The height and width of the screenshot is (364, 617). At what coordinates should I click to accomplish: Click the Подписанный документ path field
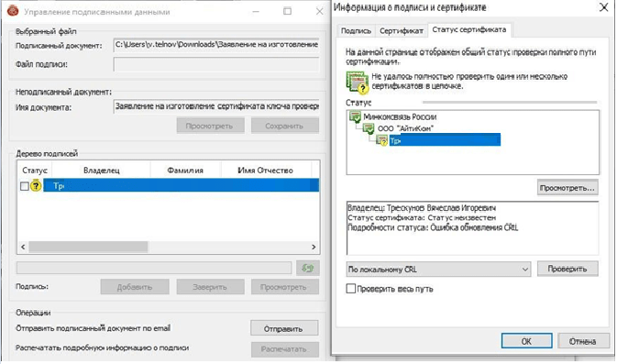[216, 45]
